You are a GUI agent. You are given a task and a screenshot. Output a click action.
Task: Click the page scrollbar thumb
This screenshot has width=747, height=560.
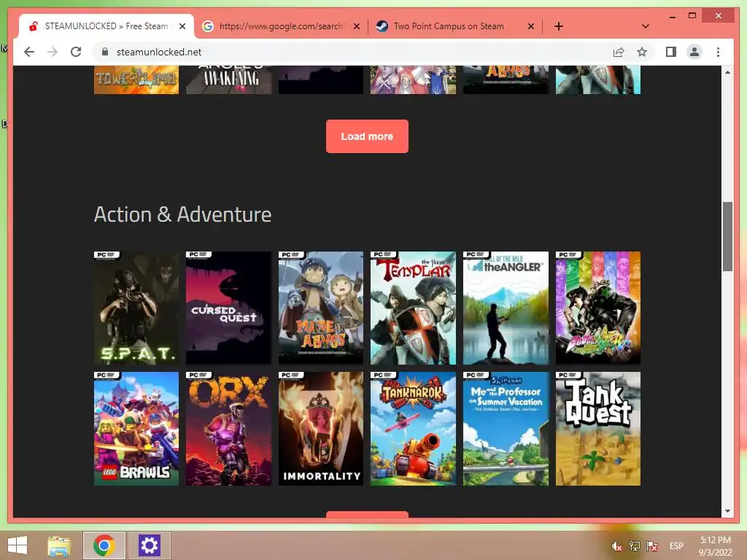[x=727, y=237]
